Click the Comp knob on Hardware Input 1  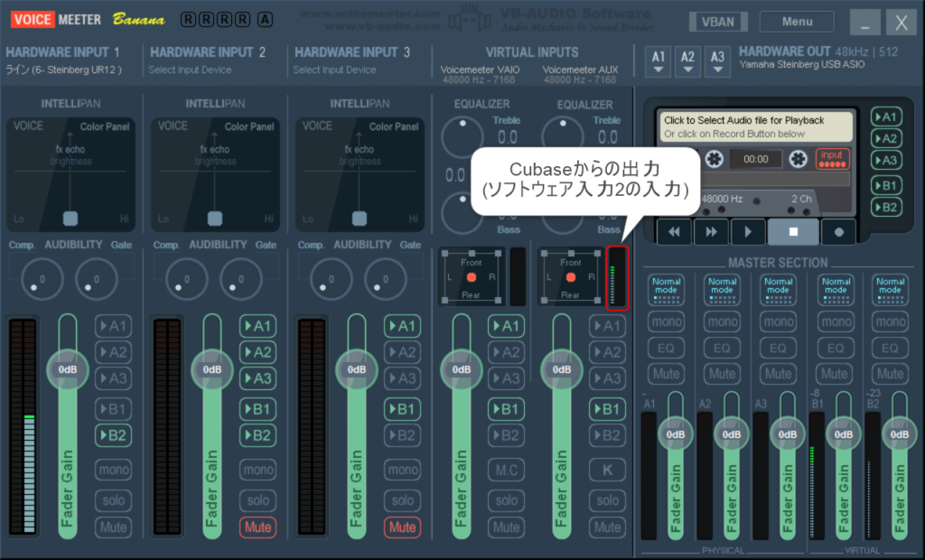(x=42, y=279)
